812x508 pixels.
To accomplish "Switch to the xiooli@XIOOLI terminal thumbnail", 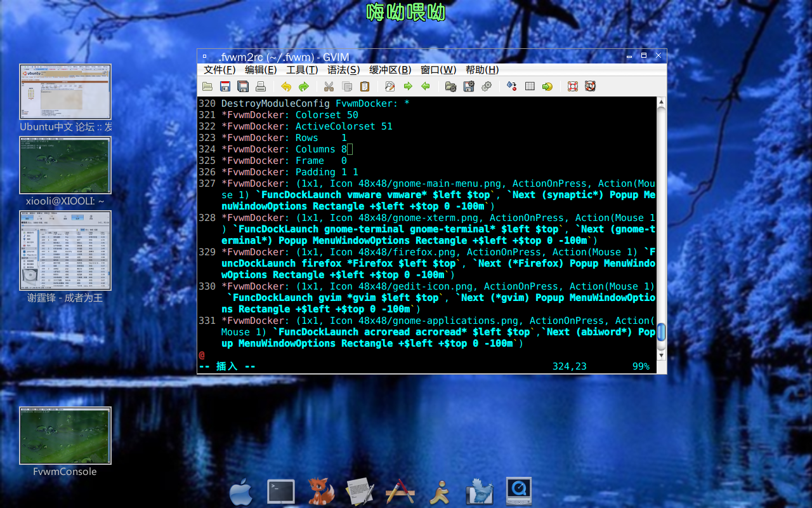I will pos(65,165).
